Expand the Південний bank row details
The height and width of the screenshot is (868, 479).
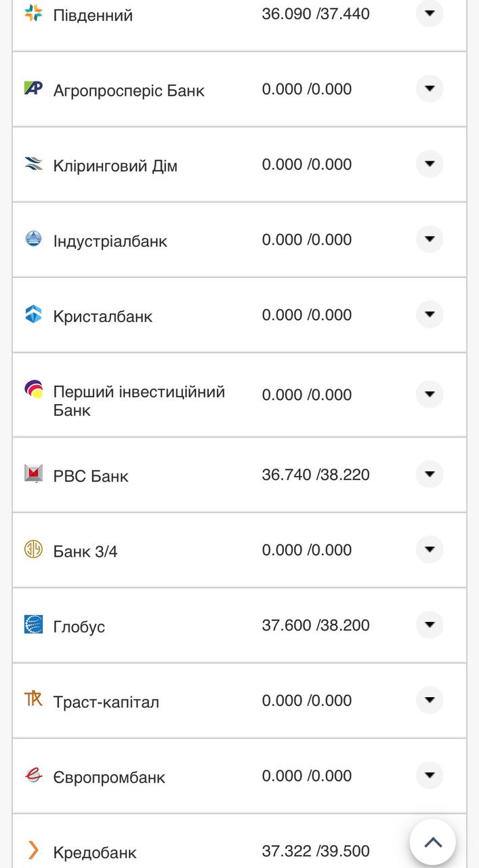point(430,13)
